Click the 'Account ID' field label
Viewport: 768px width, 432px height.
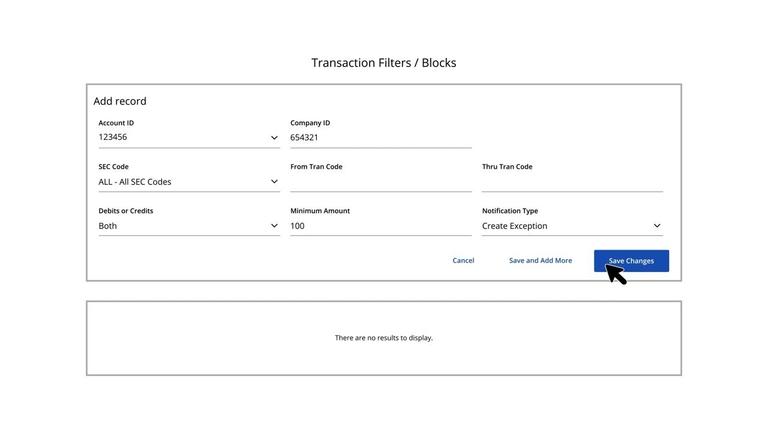click(116, 123)
